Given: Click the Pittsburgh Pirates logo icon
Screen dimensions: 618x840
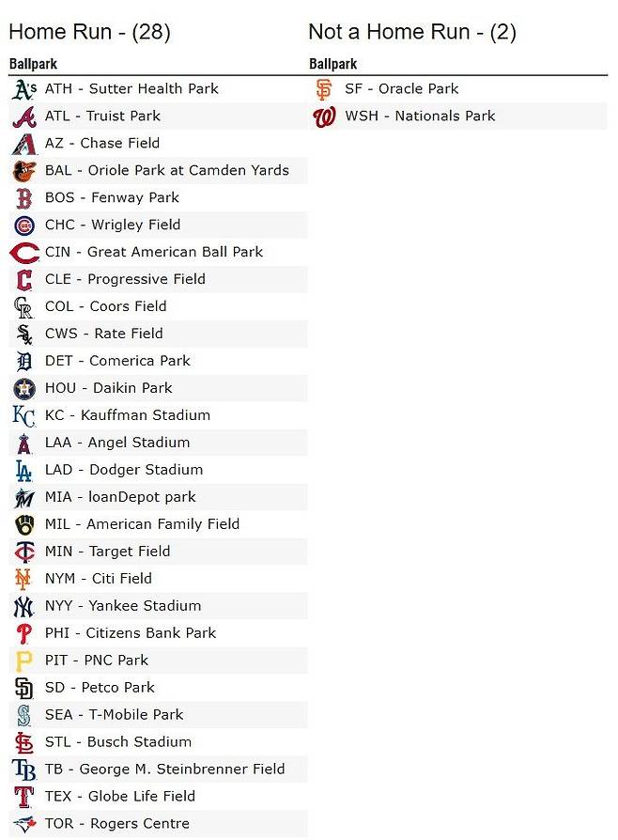Looking at the screenshot, I should coord(24,661).
